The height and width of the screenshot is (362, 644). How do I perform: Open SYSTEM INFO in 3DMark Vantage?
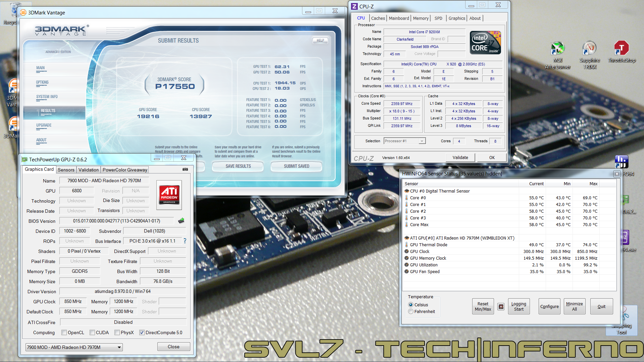coord(47,97)
